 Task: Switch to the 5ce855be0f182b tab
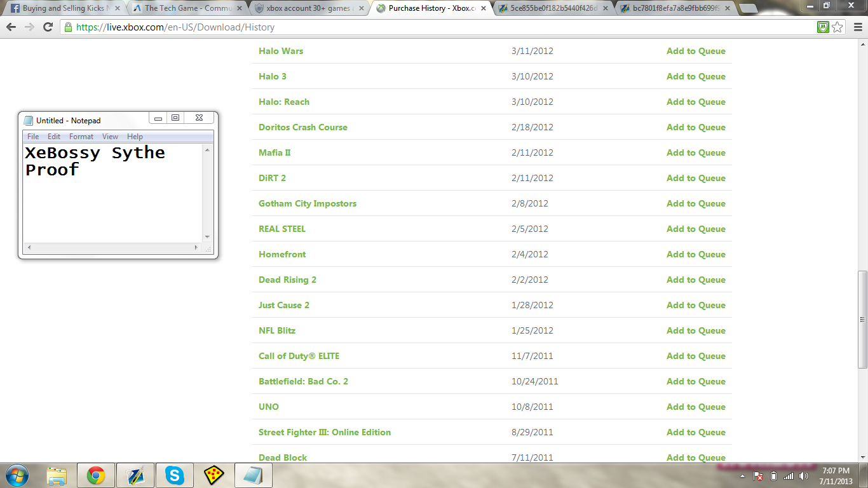[x=552, y=8]
